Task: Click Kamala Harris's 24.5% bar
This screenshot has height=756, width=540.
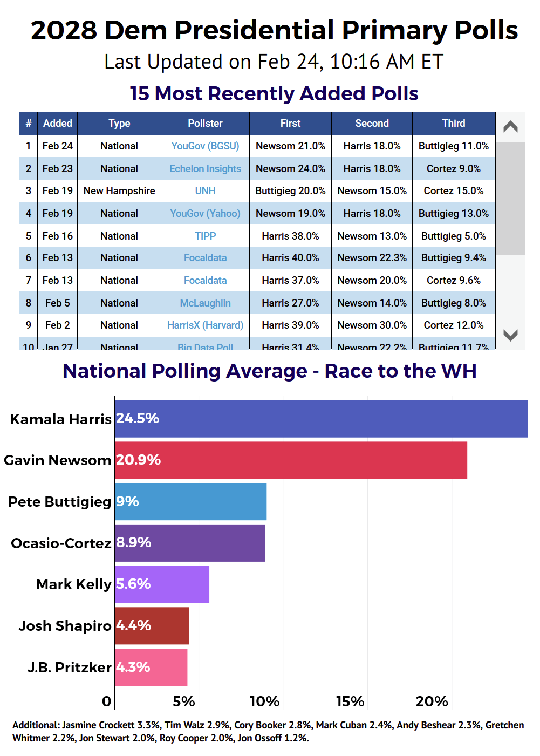Action: coord(321,419)
